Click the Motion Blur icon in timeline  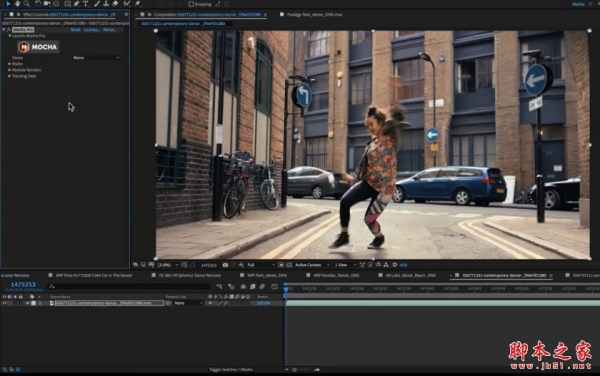click(x=262, y=286)
